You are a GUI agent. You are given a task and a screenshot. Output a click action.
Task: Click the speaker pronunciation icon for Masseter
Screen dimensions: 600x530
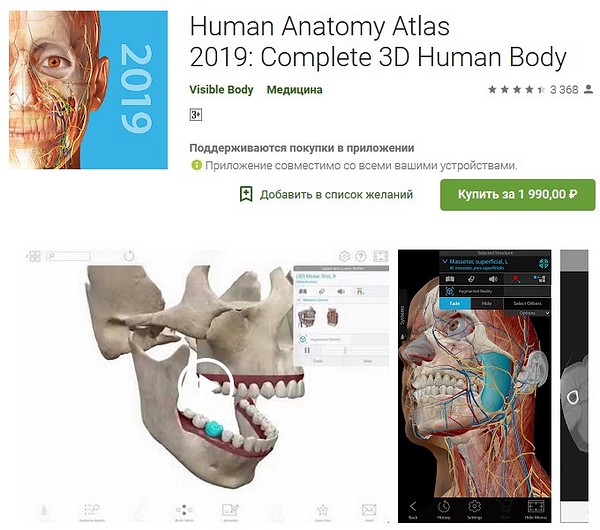[x=493, y=279]
